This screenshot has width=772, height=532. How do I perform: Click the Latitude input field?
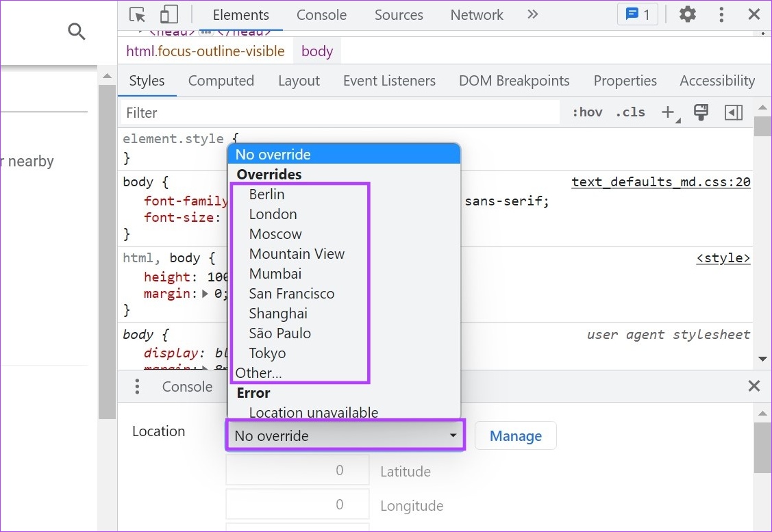pyautogui.click(x=297, y=470)
